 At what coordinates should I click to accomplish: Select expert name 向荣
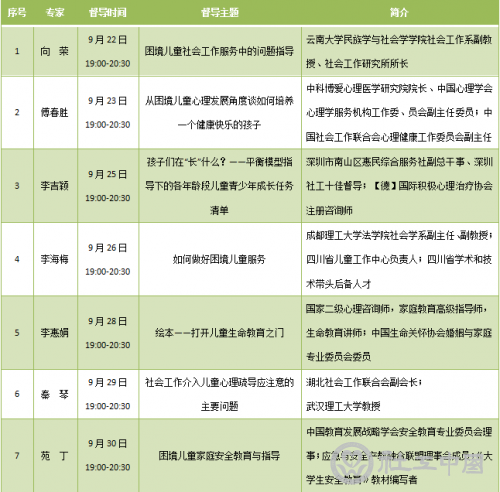[55, 51]
